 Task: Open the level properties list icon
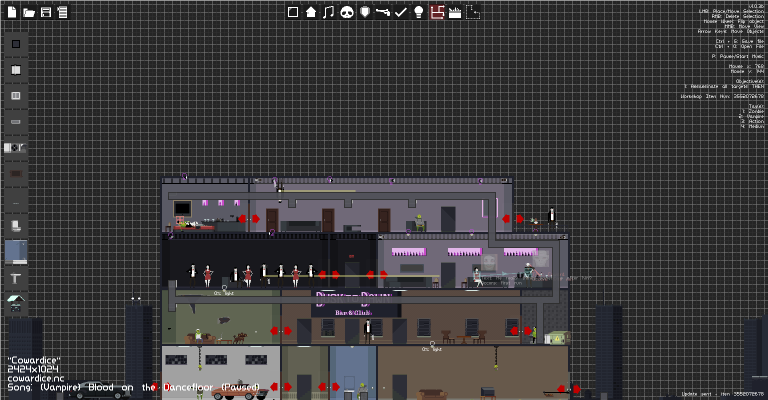tap(62, 12)
